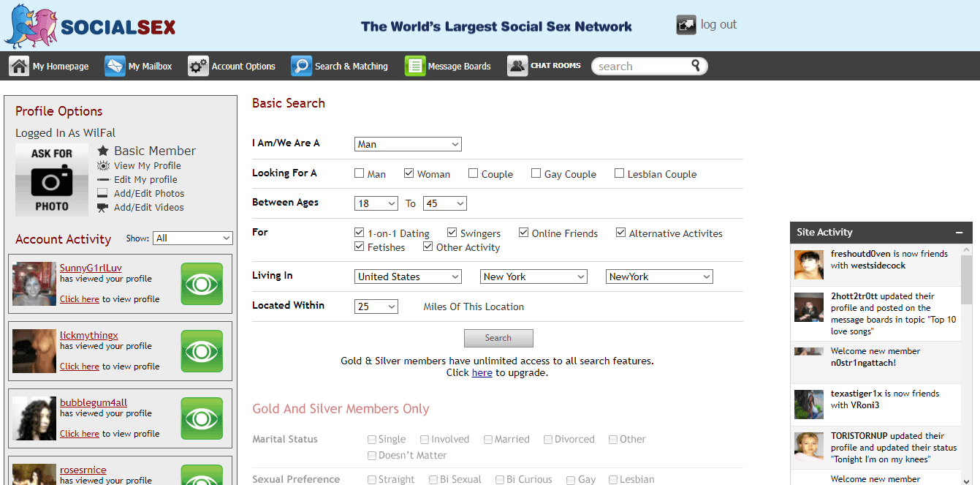980x485 pixels.
Task: Click into the top search input field
Action: (x=642, y=66)
